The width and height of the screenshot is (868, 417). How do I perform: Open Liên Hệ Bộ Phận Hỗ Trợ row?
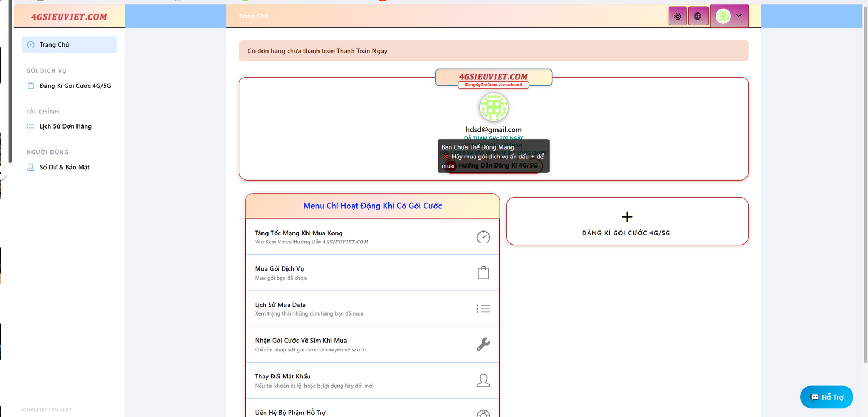click(372, 408)
